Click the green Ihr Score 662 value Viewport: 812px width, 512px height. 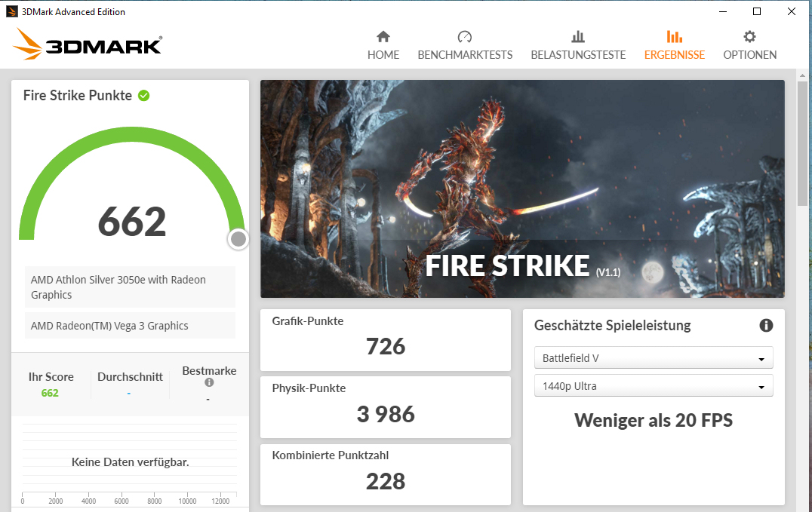[50, 393]
